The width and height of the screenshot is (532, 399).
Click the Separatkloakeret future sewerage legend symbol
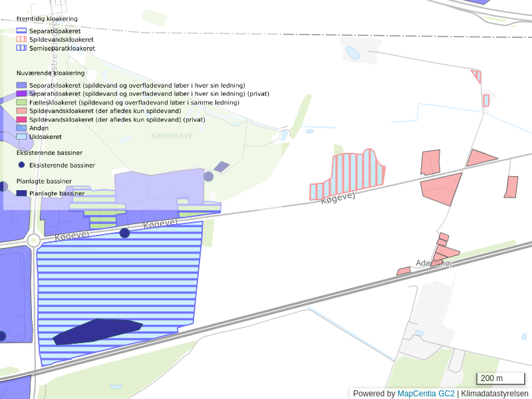tap(21, 31)
